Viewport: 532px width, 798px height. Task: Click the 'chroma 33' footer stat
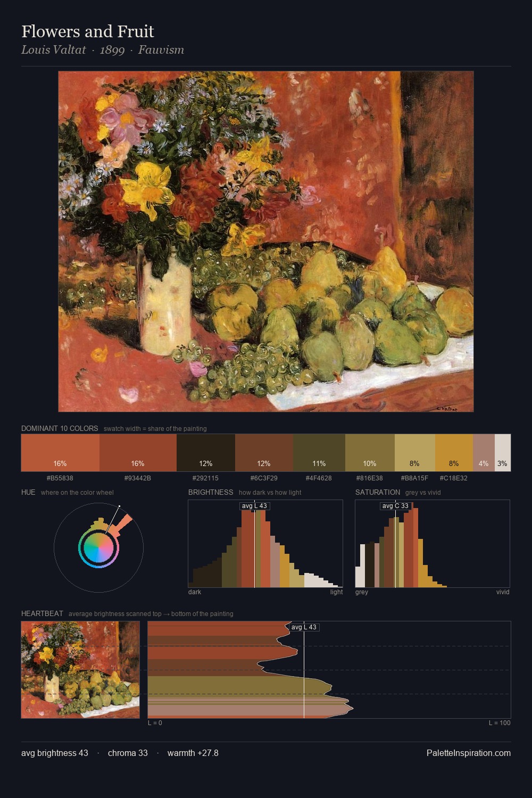[x=128, y=753]
